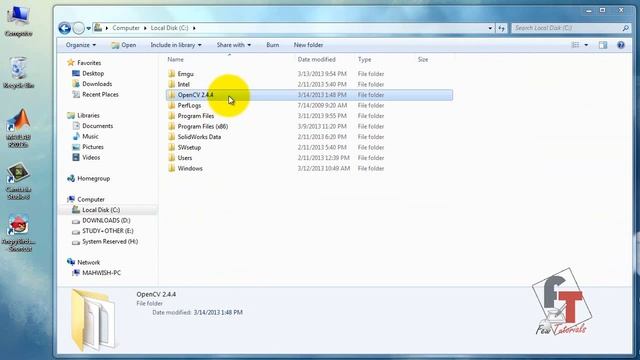
Task: Click the folder thumbnail in details pane
Action: point(93,320)
